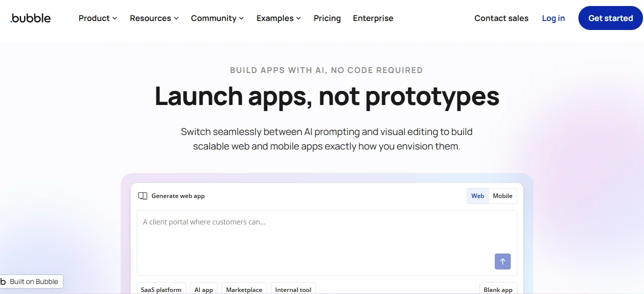The image size is (644, 294).
Task: Click the Built on Bubble badge
Action: tap(31, 281)
